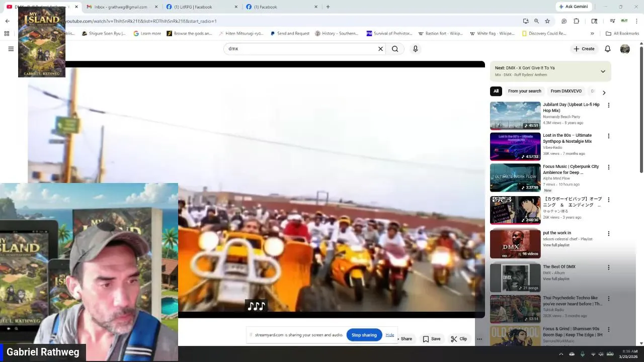Open options menu for The Best Of DMX
Viewport: 644px width, 362px height.
click(x=608, y=267)
